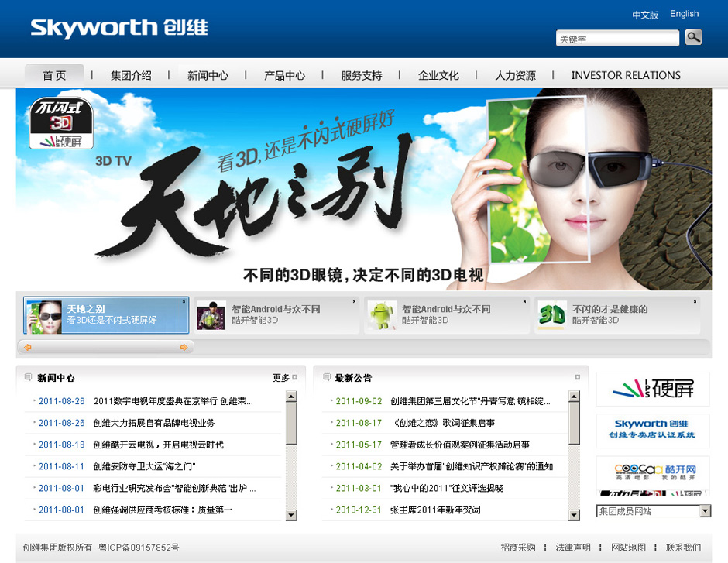728x563 pixels.
Task: Open 集团介绍 menu item
Action: coord(131,75)
